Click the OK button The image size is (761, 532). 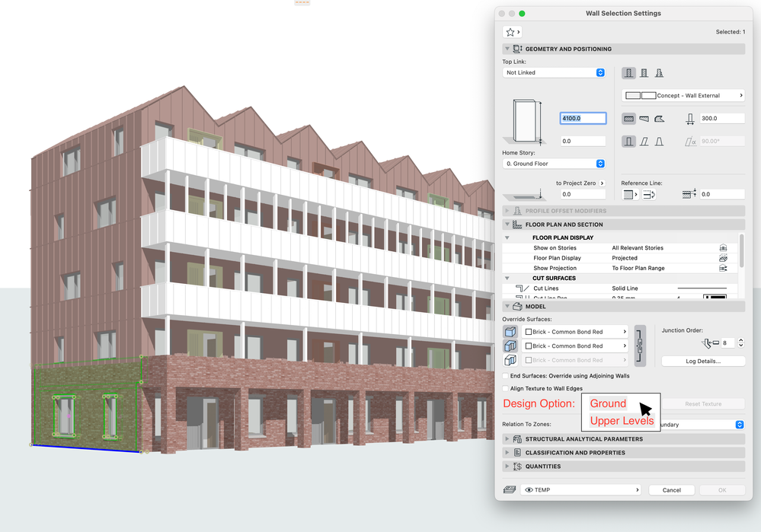[722, 490]
